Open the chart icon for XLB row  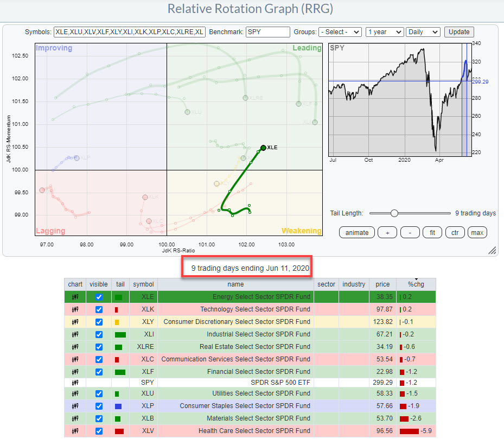(75, 418)
